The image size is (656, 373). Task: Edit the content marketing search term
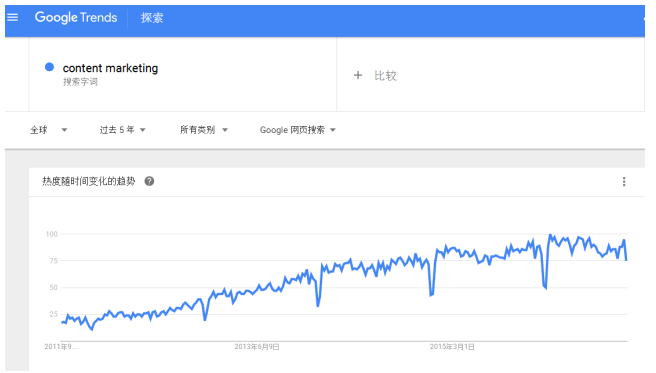coord(110,68)
